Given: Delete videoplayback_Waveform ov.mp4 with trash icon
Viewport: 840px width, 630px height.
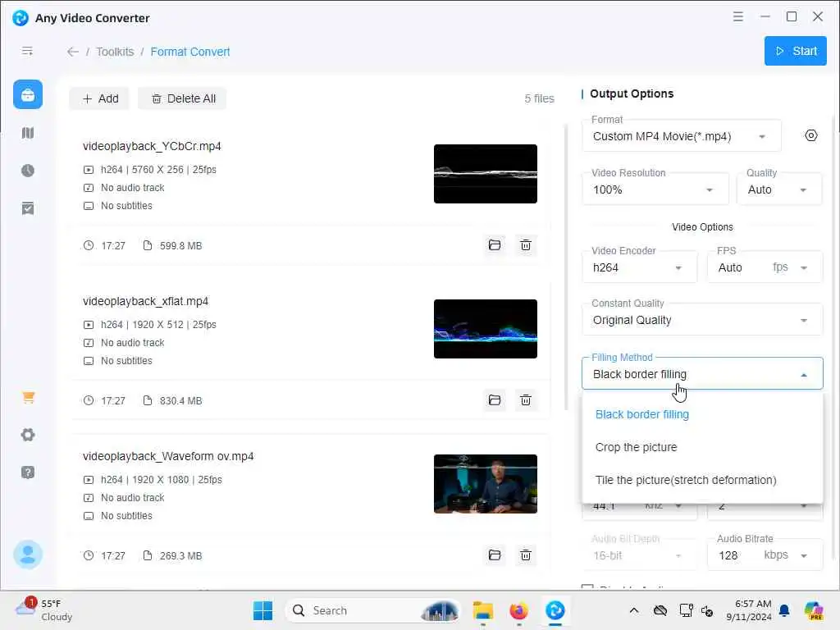Looking at the screenshot, I should (526, 555).
